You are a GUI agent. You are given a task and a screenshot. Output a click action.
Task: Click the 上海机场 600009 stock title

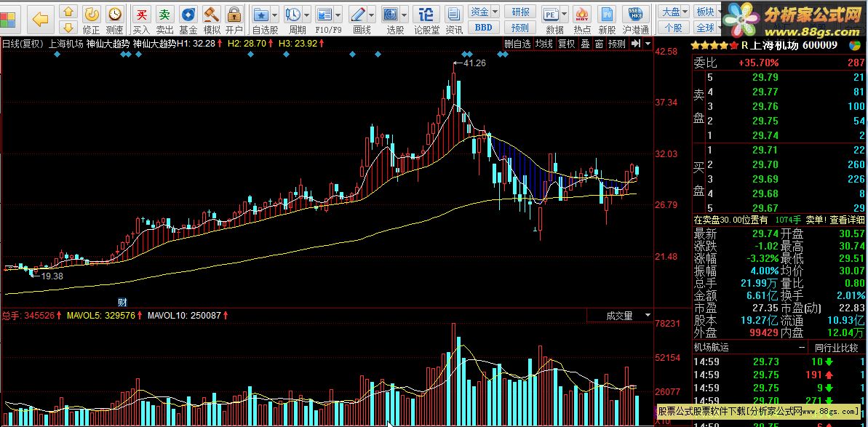coord(794,45)
